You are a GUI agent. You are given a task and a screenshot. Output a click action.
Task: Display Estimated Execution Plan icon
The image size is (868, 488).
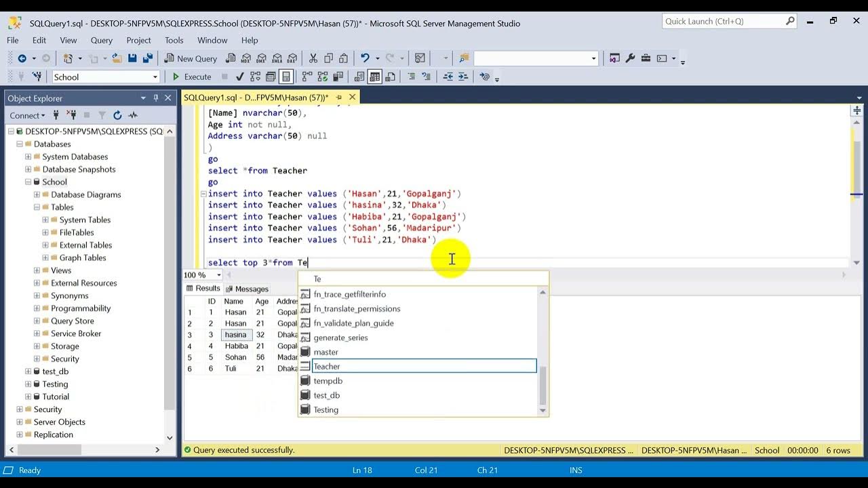[256, 77]
